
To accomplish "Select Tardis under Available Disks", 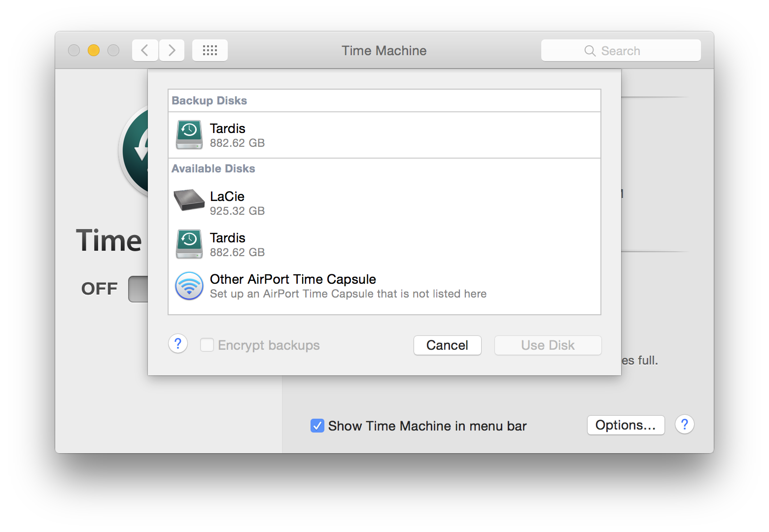I will tap(384, 244).
